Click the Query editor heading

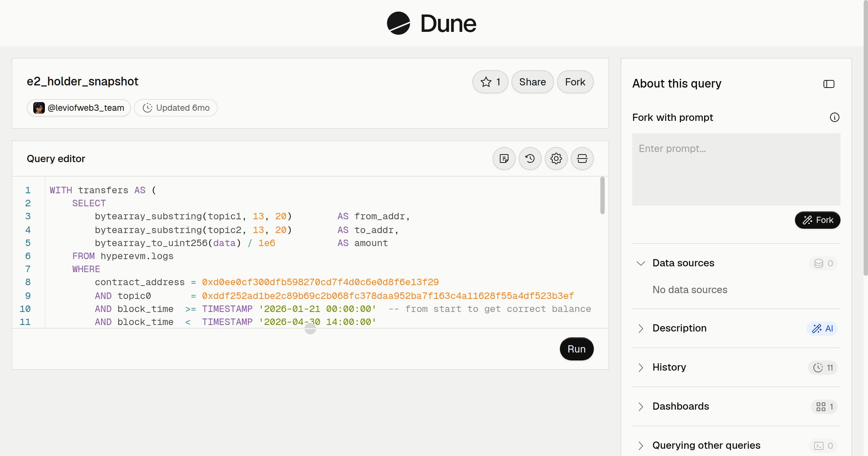[56, 159]
